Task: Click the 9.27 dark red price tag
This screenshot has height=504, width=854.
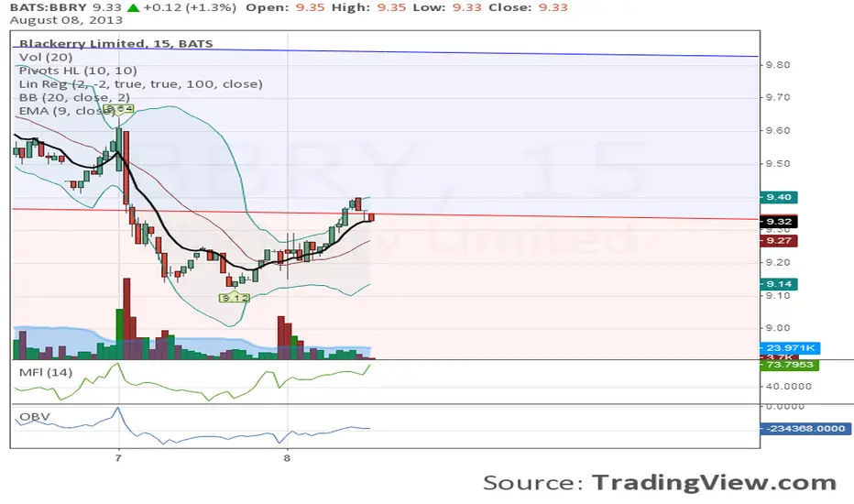Action: [778, 241]
